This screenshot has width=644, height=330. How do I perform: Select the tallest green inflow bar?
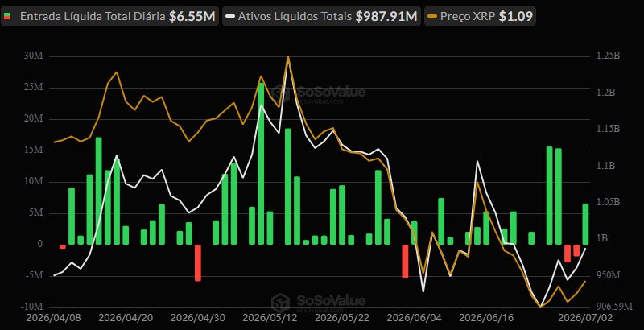[261, 163]
